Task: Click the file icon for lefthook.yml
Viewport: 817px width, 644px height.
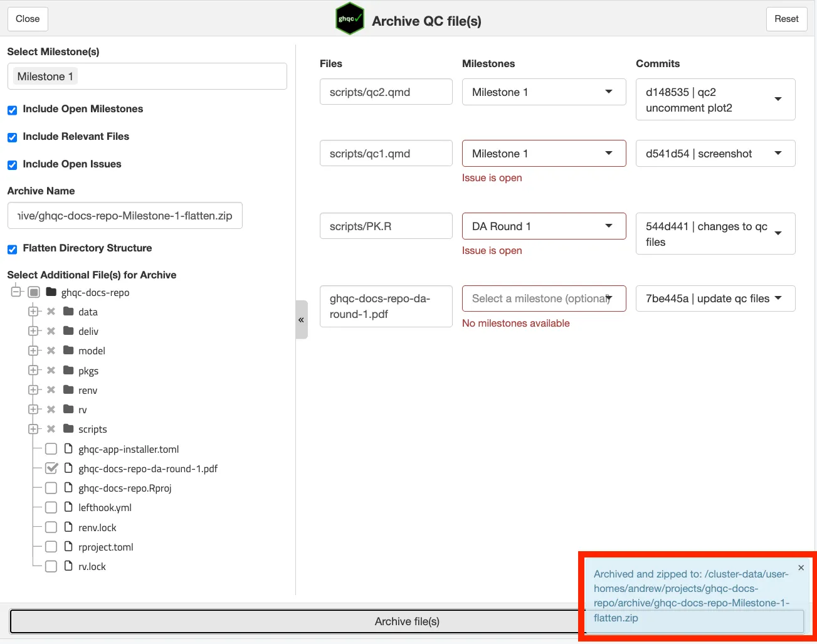Action: 69,507
